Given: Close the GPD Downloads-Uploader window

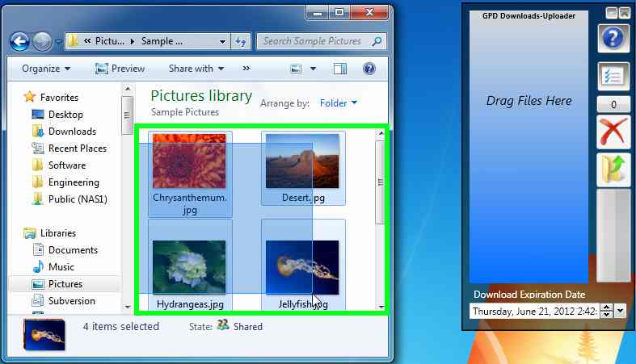Looking at the screenshot, I should click(x=624, y=13).
